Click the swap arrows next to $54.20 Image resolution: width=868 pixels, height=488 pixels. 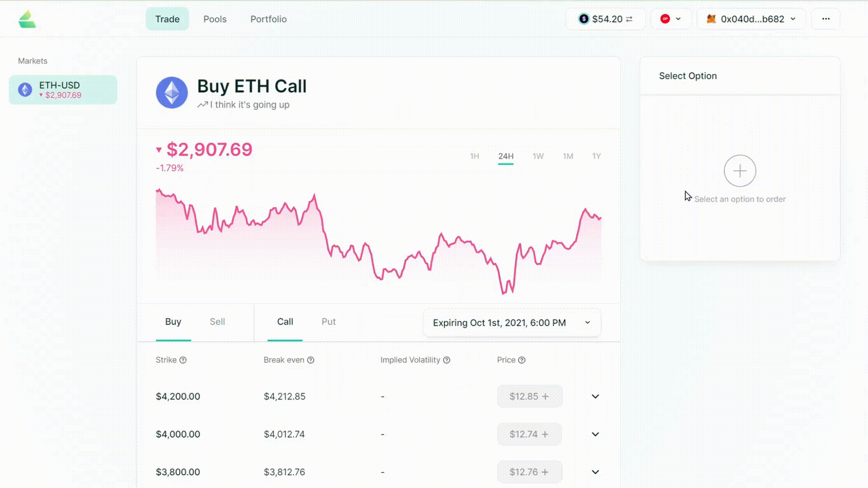629,19
